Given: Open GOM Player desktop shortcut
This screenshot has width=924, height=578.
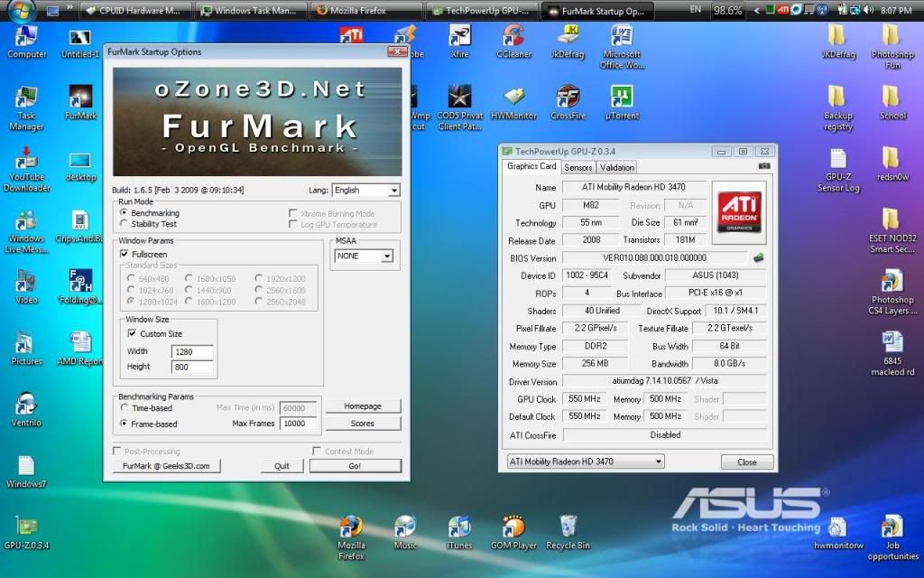Looking at the screenshot, I should [513, 533].
